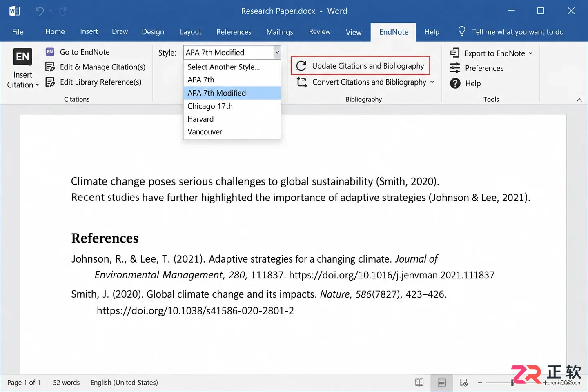Click the Tell me search field

click(517, 32)
